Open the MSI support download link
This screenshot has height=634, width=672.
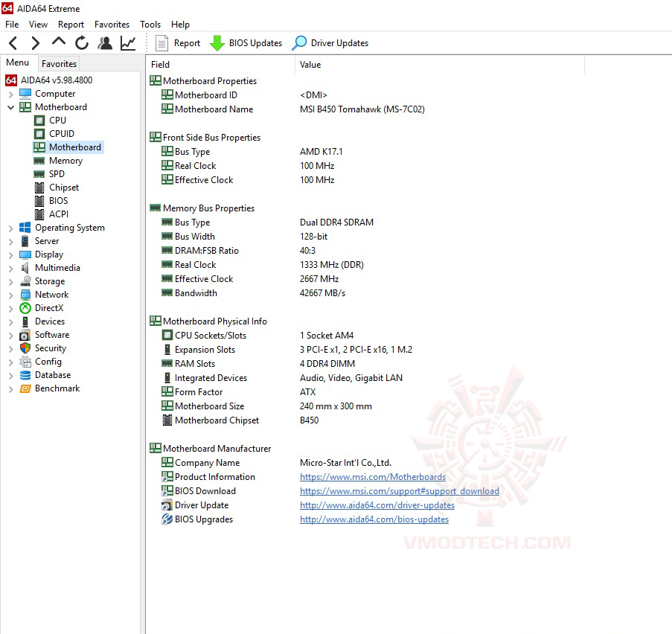click(400, 491)
